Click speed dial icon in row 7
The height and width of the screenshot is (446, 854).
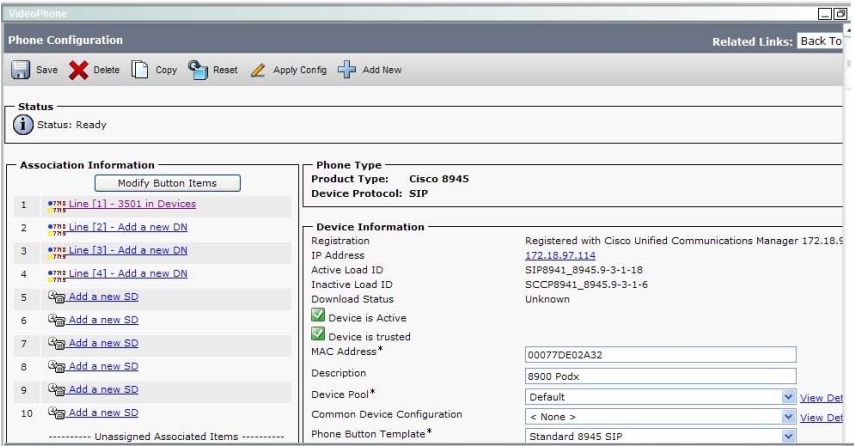(x=57, y=344)
